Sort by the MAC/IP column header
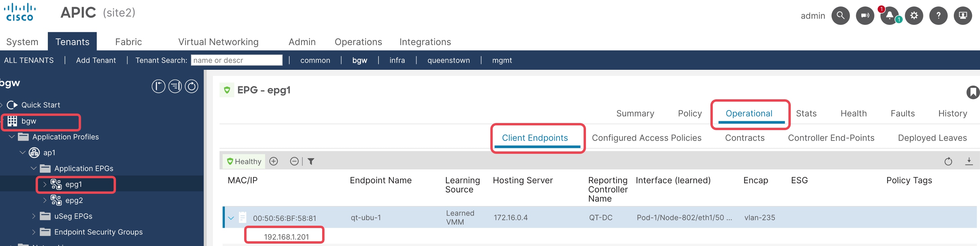 243,180
